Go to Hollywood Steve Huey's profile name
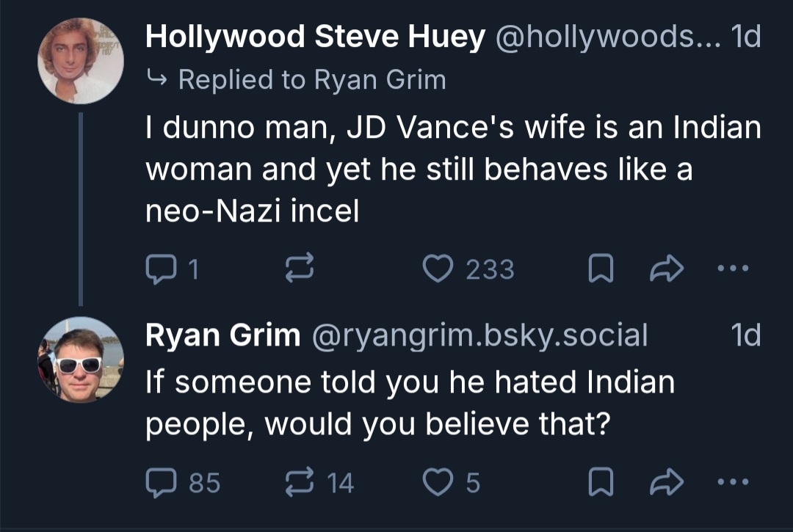 coord(315,38)
